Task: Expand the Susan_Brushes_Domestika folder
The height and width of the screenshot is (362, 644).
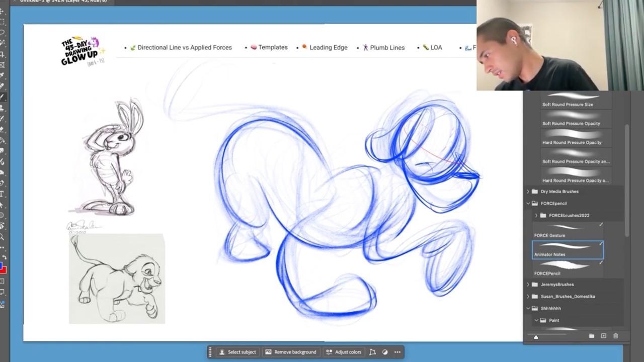Action: [528, 297]
